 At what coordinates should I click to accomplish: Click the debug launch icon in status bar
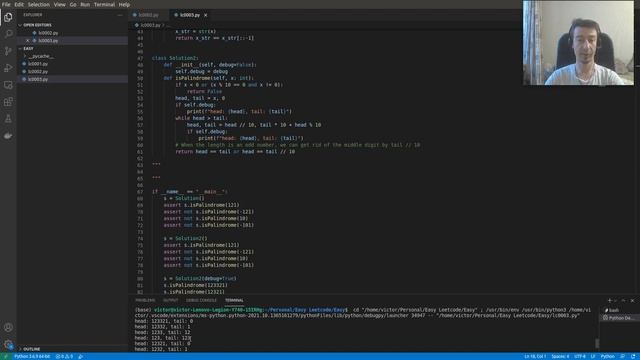80,356
